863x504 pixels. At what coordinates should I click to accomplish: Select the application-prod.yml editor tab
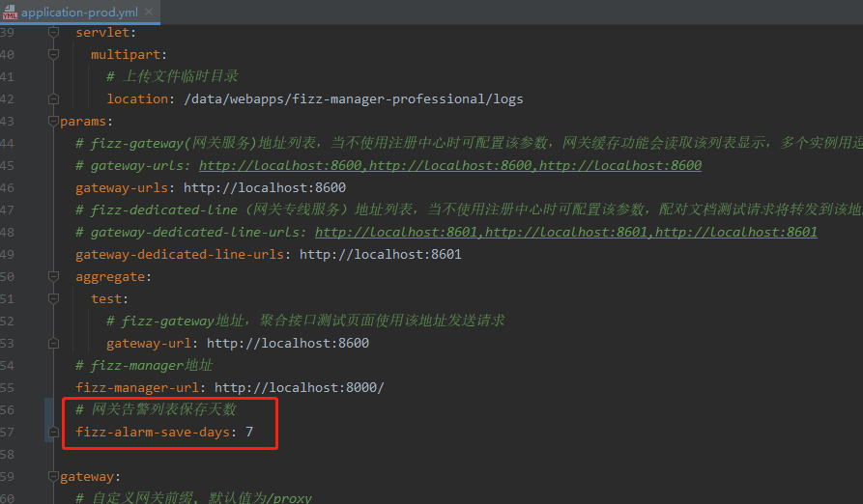click(80, 13)
